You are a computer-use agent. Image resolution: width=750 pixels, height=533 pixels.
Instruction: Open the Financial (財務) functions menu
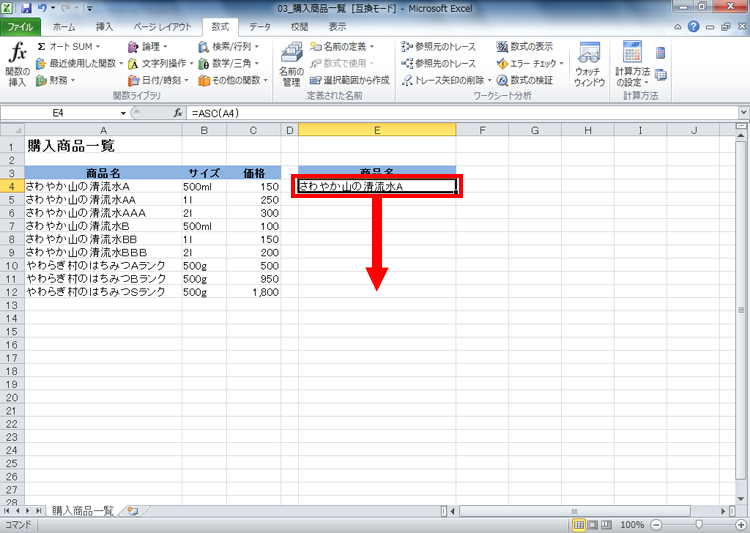click(56, 80)
